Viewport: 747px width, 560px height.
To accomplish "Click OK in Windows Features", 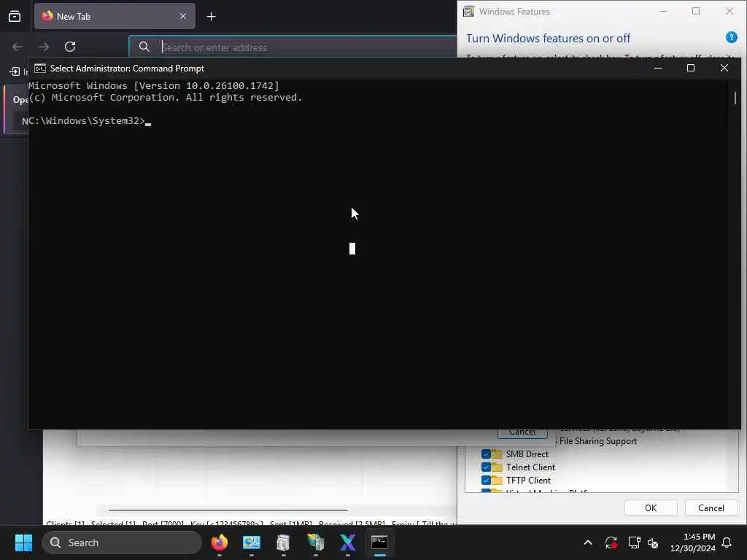I will [651, 508].
